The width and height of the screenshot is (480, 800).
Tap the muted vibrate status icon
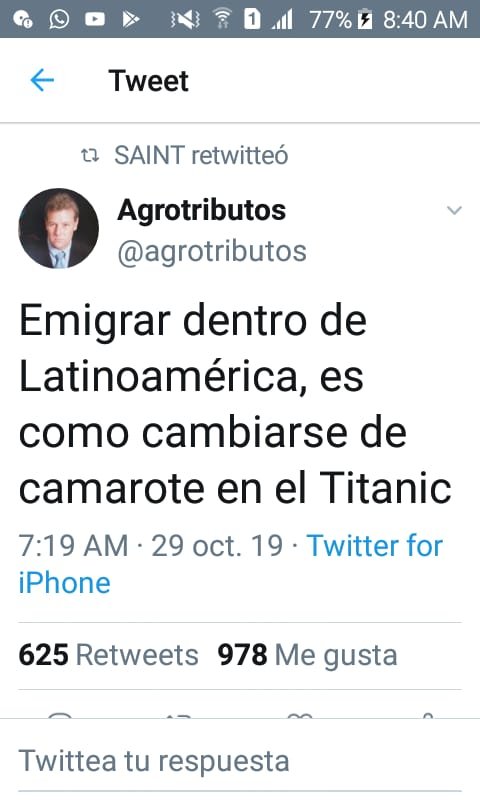(185, 19)
